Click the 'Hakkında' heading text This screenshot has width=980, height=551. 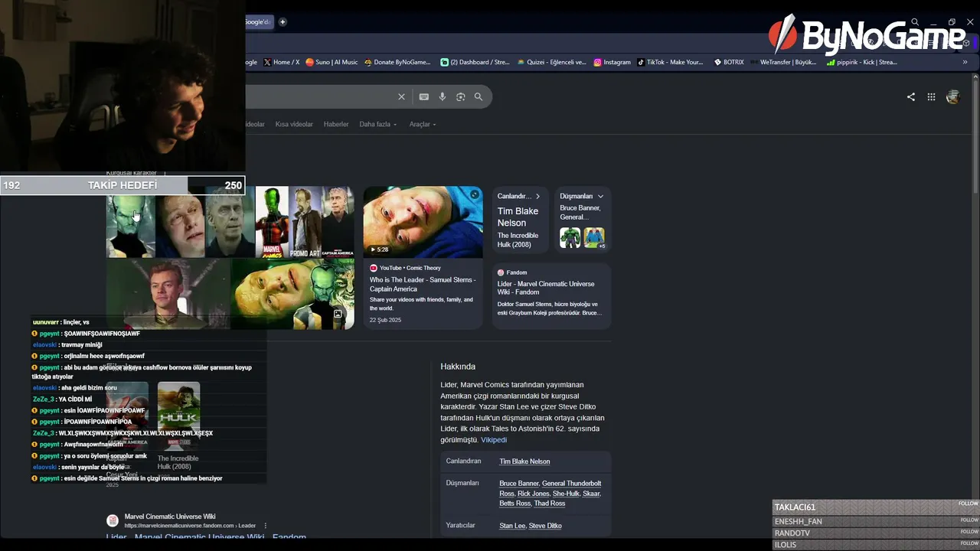point(458,367)
